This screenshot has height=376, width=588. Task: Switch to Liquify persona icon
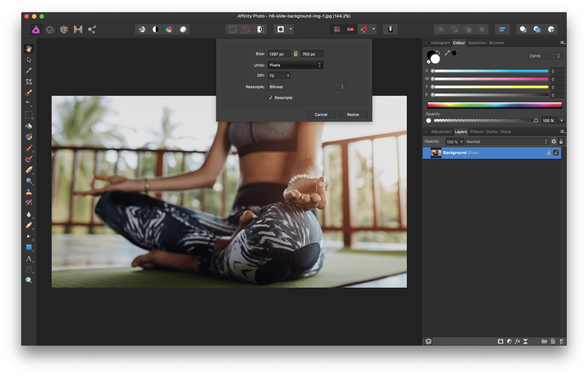click(50, 30)
